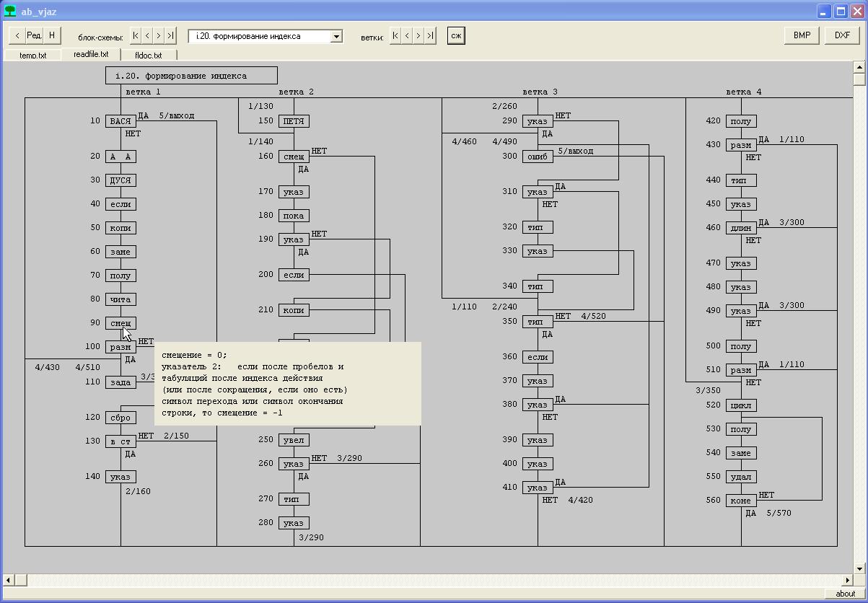Screen dimensions: 868x603
Task: Click the Н toolbar button
Action: [52, 35]
